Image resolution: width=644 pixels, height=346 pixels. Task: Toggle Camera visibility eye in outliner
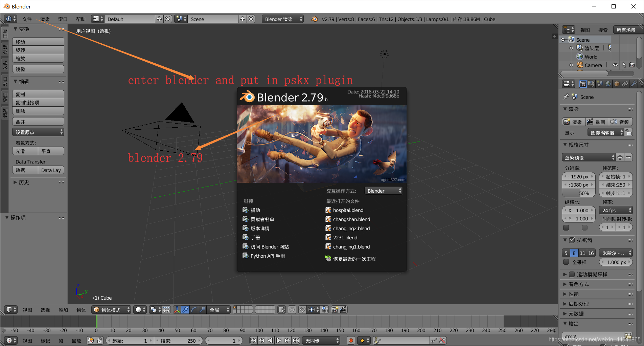tap(615, 65)
